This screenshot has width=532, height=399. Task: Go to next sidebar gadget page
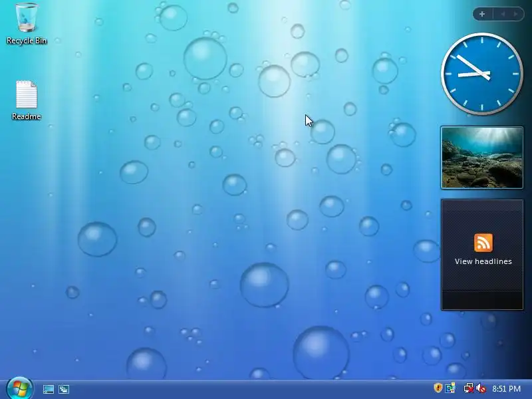pyautogui.click(x=515, y=14)
